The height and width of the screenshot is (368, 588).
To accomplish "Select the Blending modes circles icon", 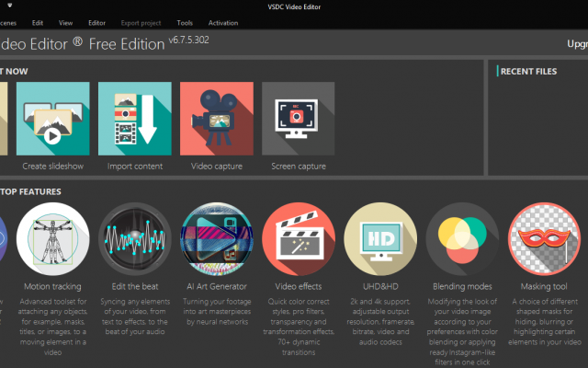I will (x=462, y=239).
